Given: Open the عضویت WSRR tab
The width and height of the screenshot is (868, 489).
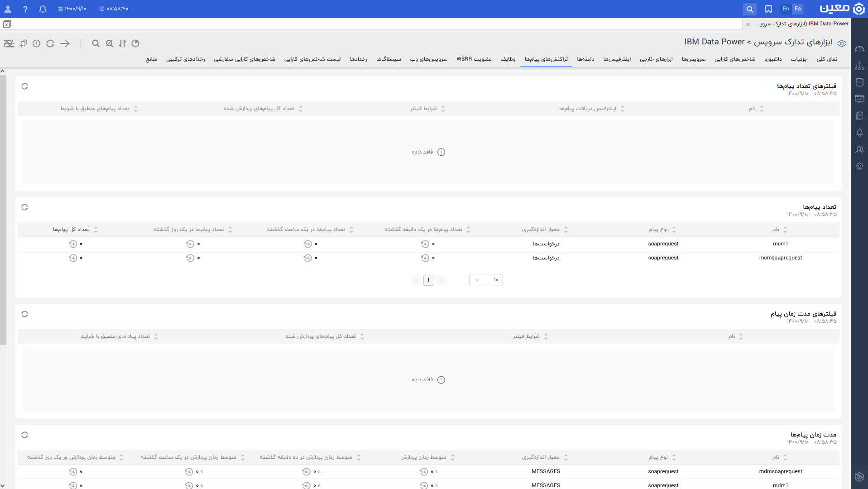Looking at the screenshot, I should [x=474, y=59].
